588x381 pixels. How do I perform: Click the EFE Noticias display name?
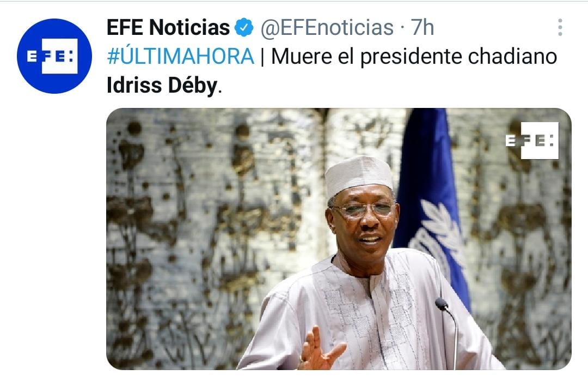pos(168,27)
